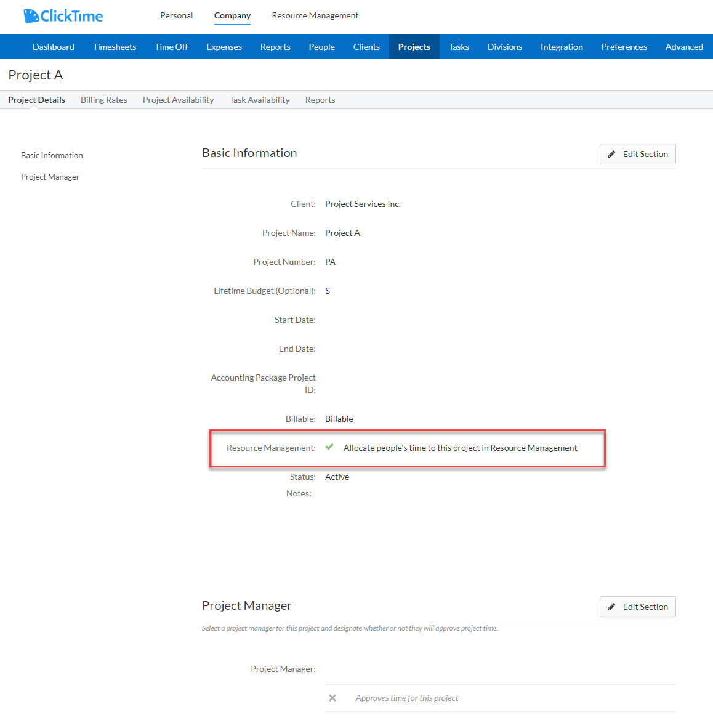Select Basic Information in the sidebar
713x728 pixels.
pos(52,155)
